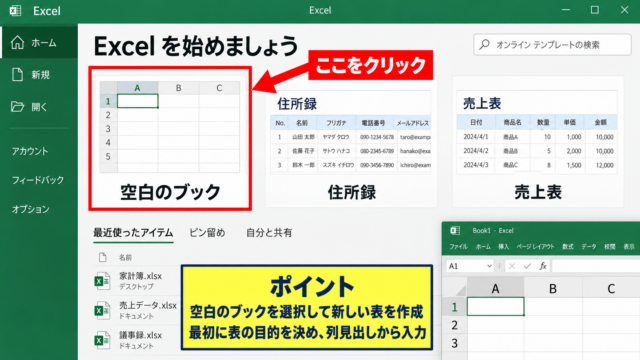Select column A header in Book1
Image resolution: width=640 pixels, height=360 pixels.
click(495, 288)
